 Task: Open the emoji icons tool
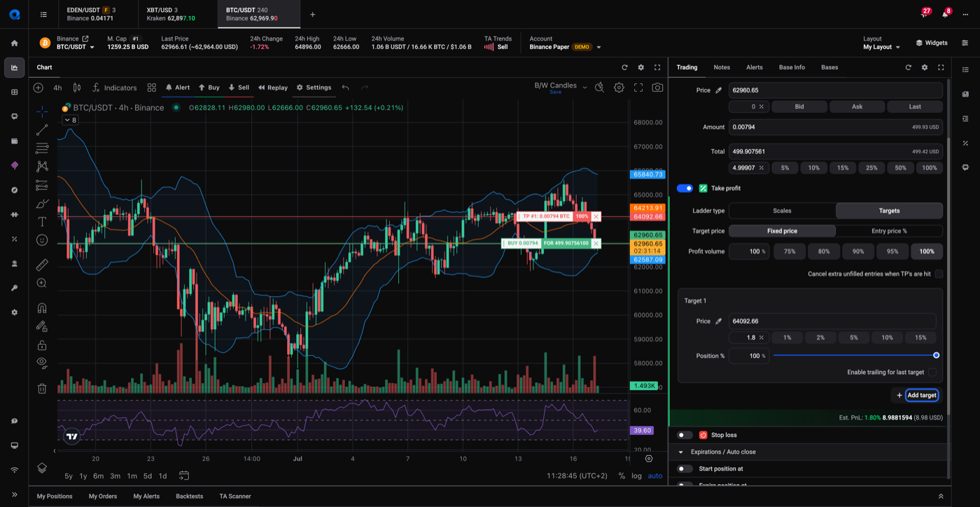pyautogui.click(x=42, y=240)
